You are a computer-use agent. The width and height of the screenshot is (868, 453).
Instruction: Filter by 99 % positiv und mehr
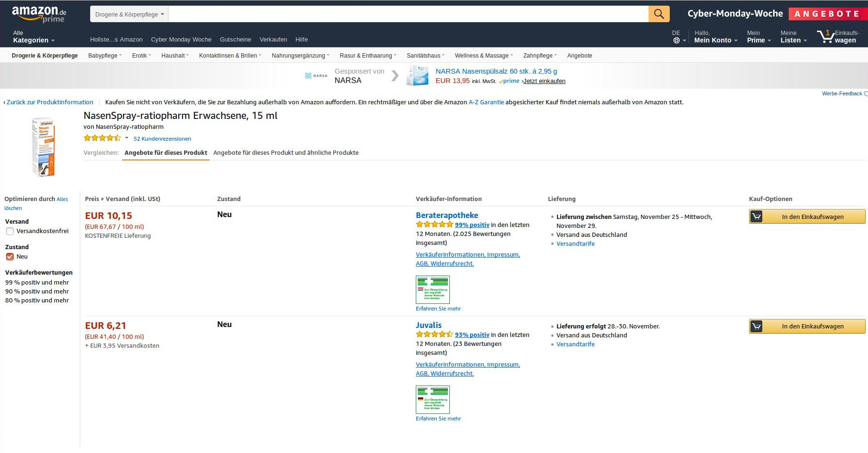click(x=37, y=283)
